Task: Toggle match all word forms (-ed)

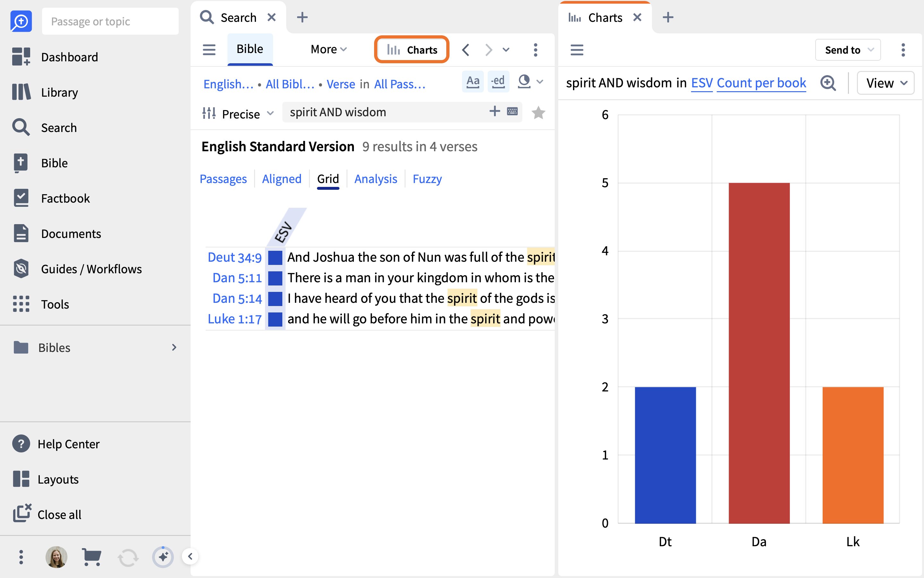Action: (498, 82)
